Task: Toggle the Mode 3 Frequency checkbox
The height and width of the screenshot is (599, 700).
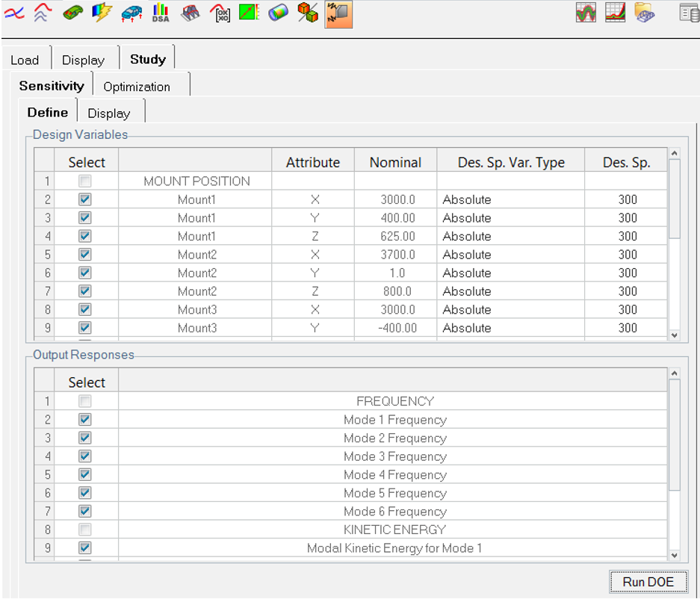Action: [85, 456]
